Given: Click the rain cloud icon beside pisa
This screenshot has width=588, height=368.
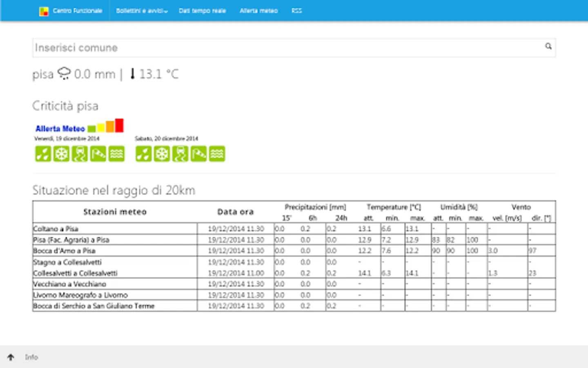Looking at the screenshot, I should pos(64,73).
